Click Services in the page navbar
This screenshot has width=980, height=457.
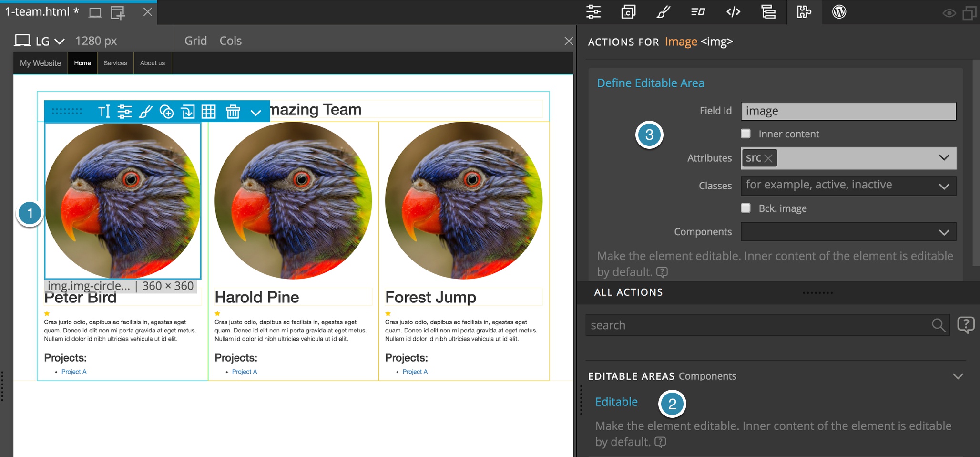point(115,63)
